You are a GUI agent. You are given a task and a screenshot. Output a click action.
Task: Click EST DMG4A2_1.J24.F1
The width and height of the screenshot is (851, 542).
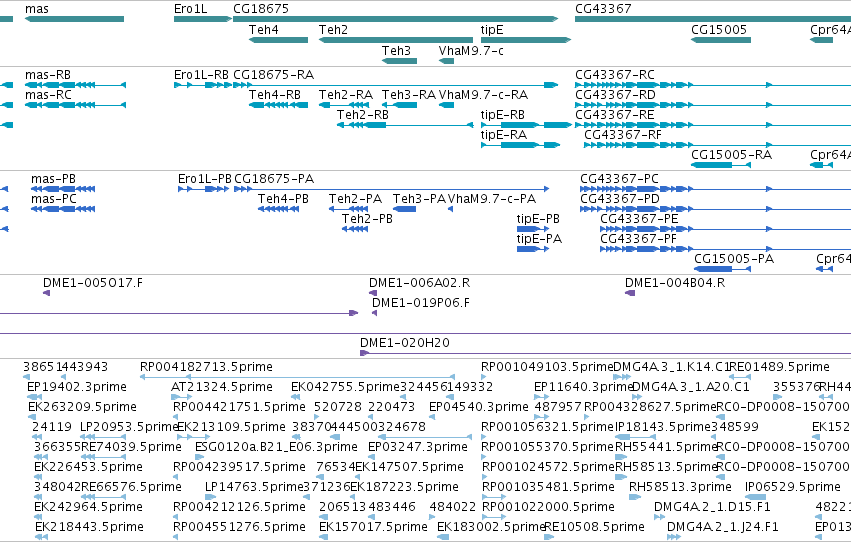[674, 537]
